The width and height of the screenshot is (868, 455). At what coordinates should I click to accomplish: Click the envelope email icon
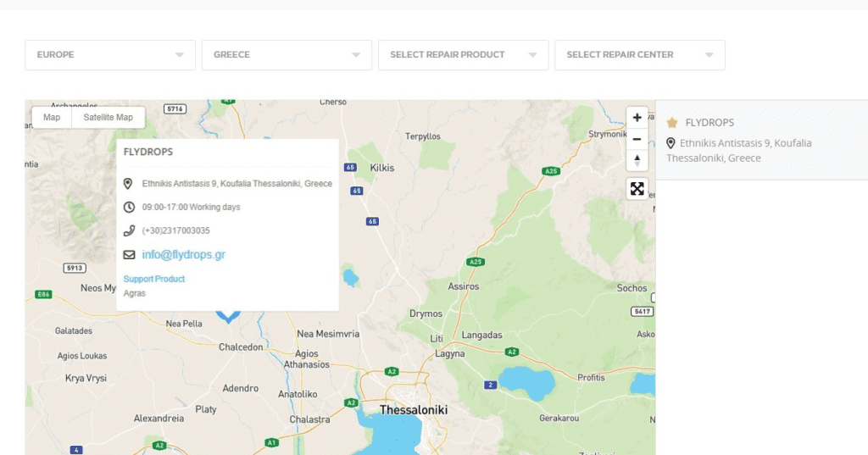(x=129, y=255)
